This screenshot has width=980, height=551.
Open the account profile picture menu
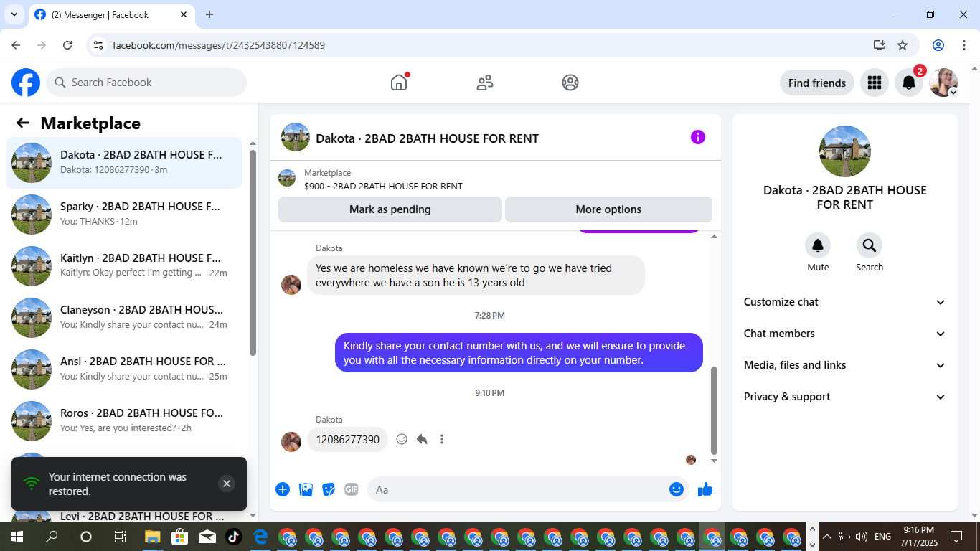(943, 83)
